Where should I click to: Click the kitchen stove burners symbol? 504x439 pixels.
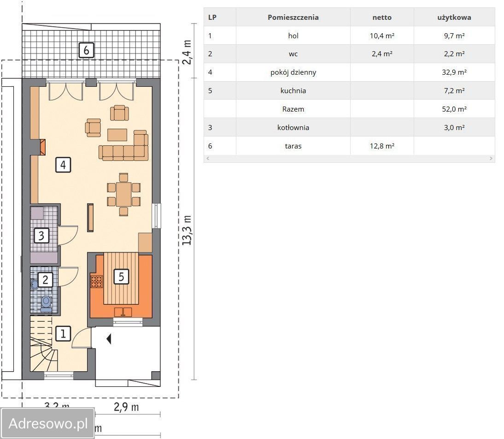(x=96, y=282)
